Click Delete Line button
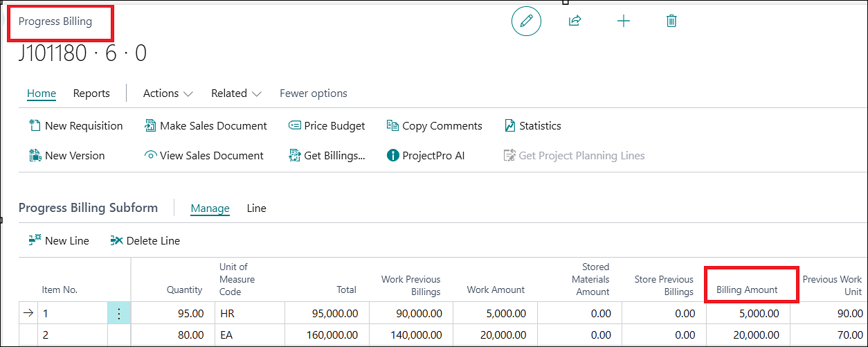The height and width of the screenshot is (347, 868). [x=145, y=241]
